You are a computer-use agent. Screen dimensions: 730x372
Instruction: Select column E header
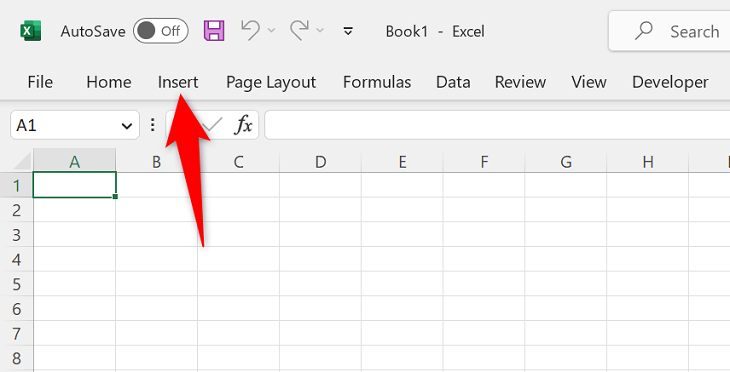point(402,161)
